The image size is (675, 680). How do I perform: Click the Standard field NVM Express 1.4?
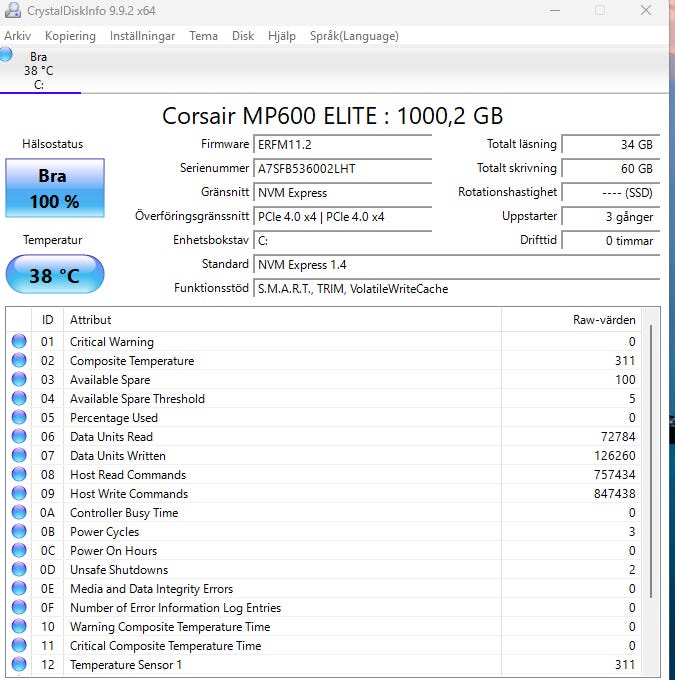(x=456, y=265)
